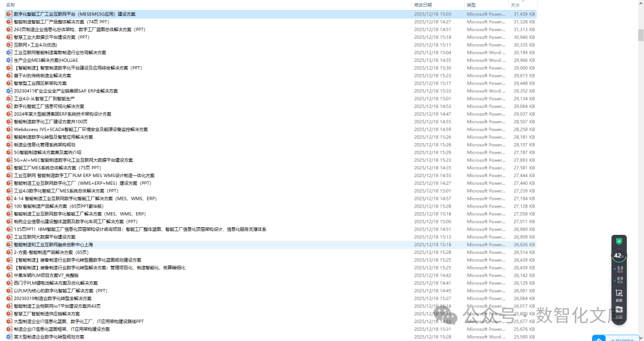Viewport: 644px width, 341px height.
Task: Select file 智能制造工业互联网数字化工厂（WMS+ERP+MES）建设方案（PPT）
Action: coord(82,183)
